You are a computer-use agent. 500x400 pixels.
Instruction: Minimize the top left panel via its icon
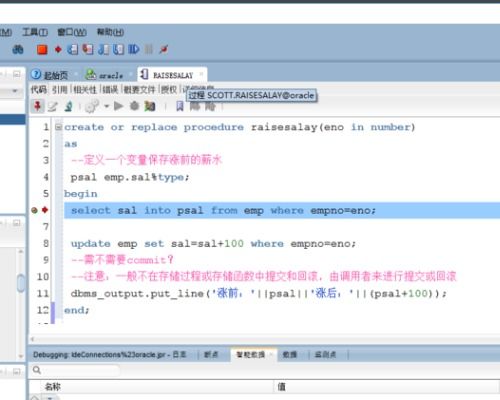pyautogui.click(x=16, y=74)
